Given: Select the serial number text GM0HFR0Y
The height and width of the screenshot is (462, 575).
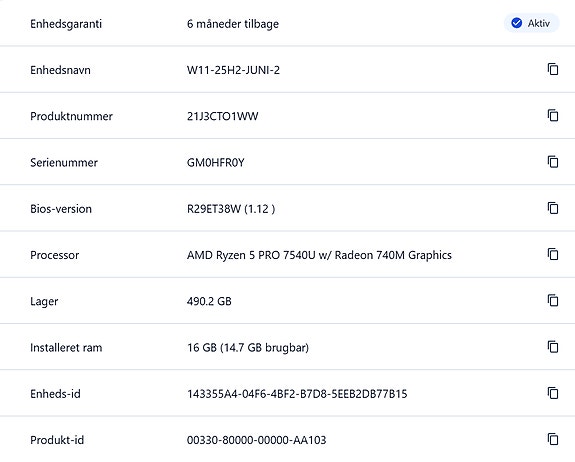Looking at the screenshot, I should [216, 162].
